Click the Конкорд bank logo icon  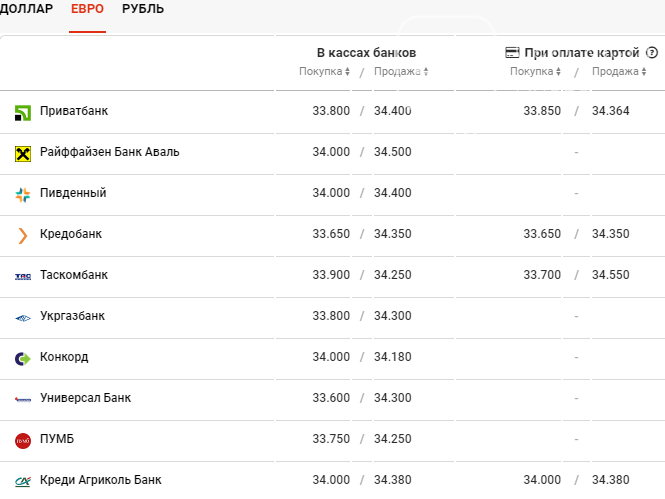click(x=23, y=359)
